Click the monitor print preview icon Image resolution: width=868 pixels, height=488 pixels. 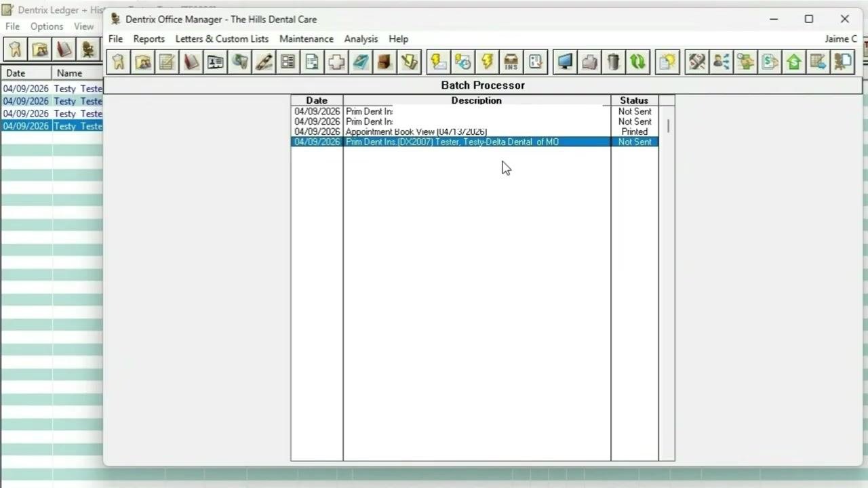(x=565, y=62)
